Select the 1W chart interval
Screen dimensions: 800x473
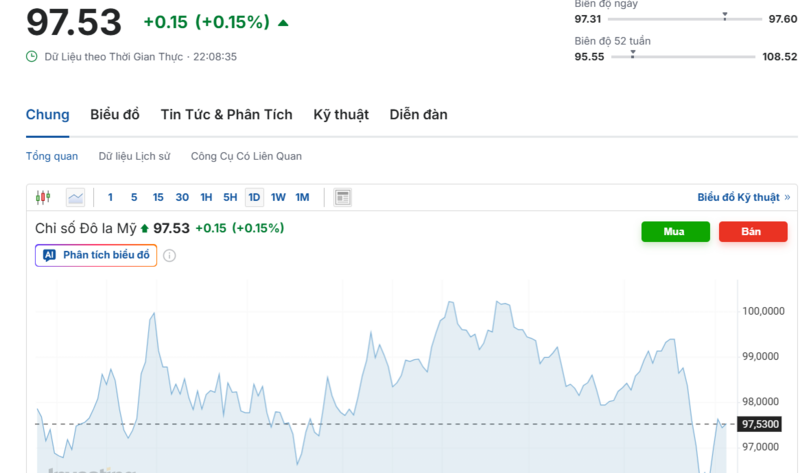tap(278, 197)
